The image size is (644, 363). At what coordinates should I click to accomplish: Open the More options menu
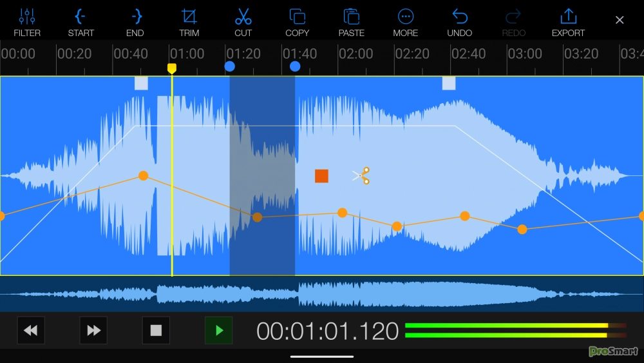[405, 22]
